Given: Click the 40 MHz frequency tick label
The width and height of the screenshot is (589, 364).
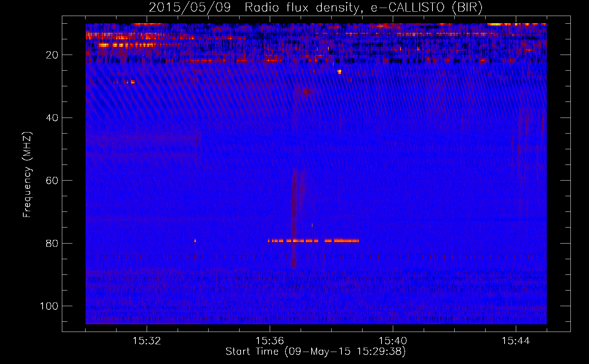Looking at the screenshot, I should 52,118.
